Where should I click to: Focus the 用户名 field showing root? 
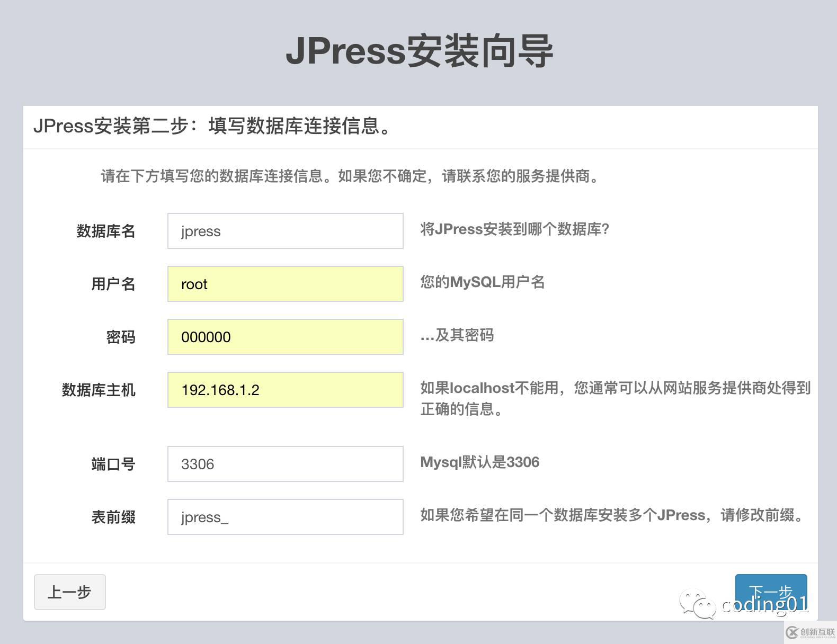tap(285, 284)
